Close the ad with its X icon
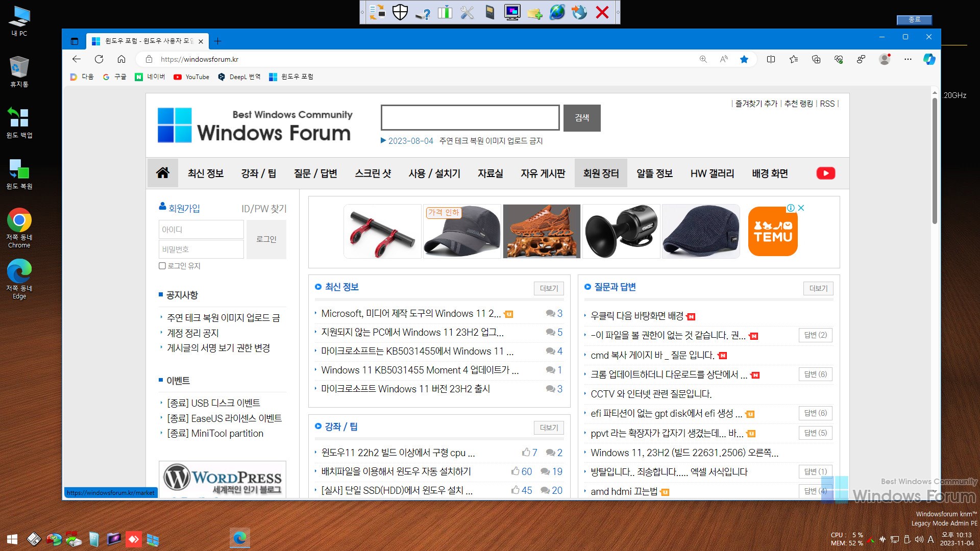Screen dimensions: 980x551 click(x=801, y=208)
